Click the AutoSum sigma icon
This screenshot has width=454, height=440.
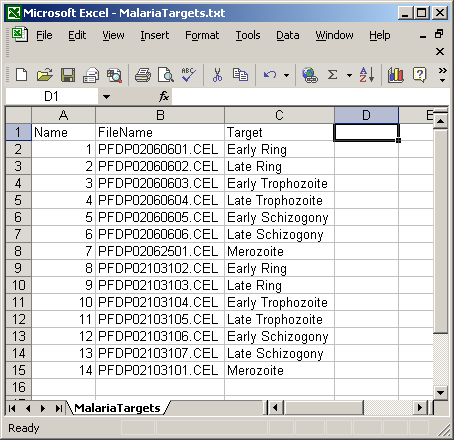[332, 75]
